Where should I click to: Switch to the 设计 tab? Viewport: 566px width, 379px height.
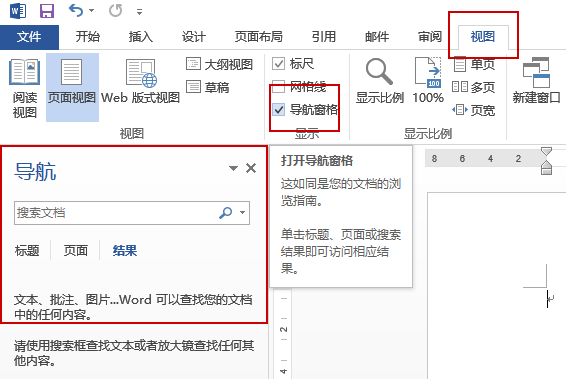tap(194, 36)
